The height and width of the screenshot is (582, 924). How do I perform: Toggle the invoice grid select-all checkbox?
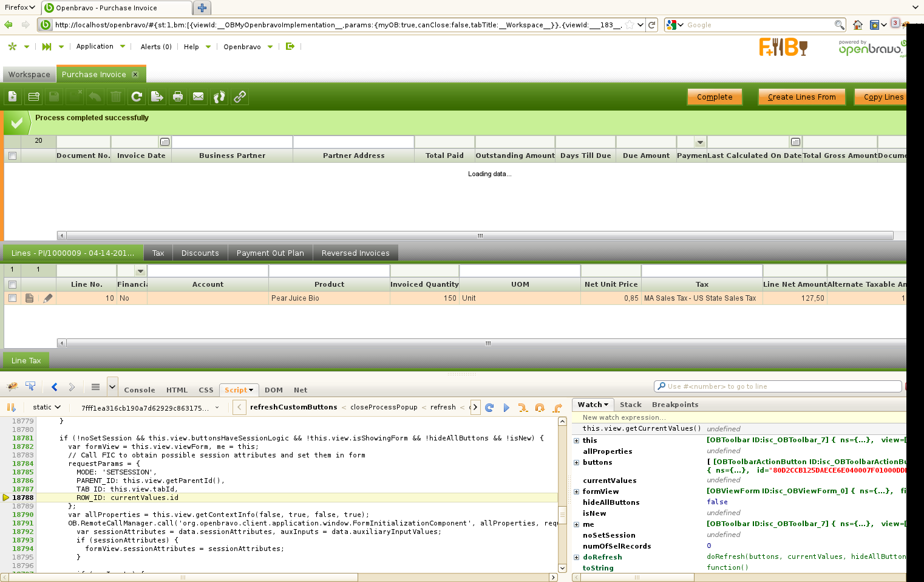12,156
